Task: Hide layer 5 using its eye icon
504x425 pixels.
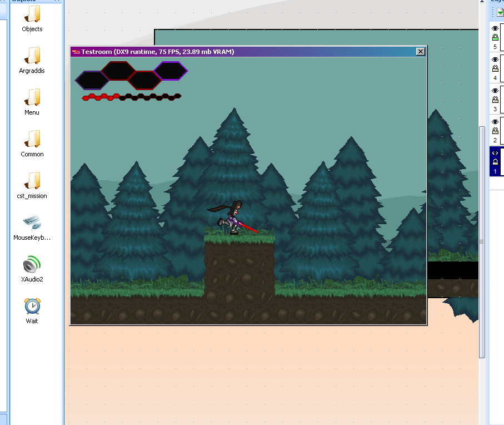Action: coord(495,28)
